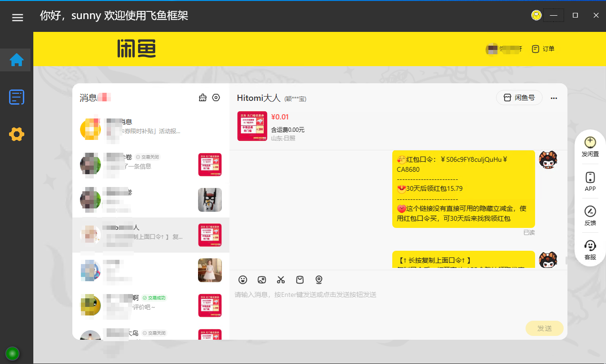
Task: Click the location pin icon in chat toolbar
Action: click(x=319, y=280)
